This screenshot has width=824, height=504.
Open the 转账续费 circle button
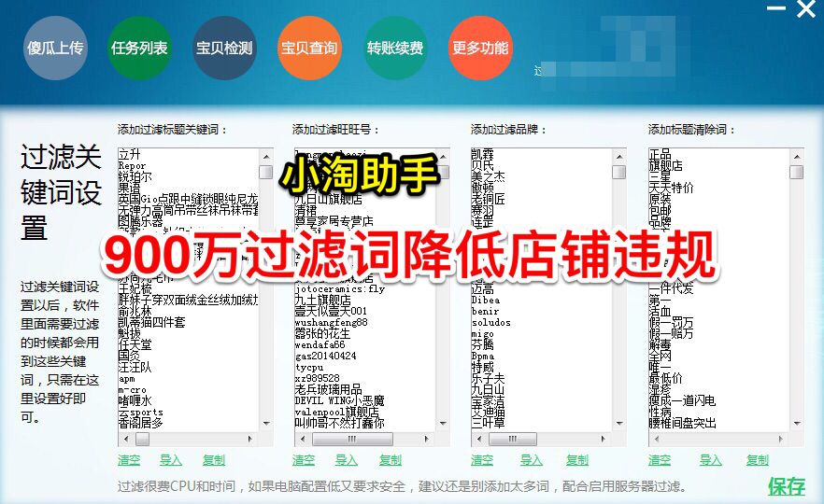pyautogui.click(x=394, y=48)
